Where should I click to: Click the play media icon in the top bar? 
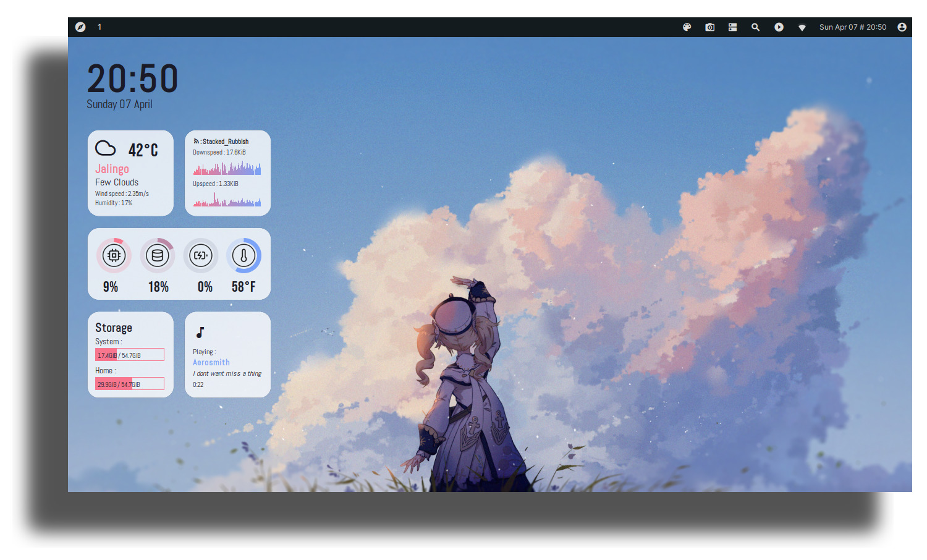[779, 27]
